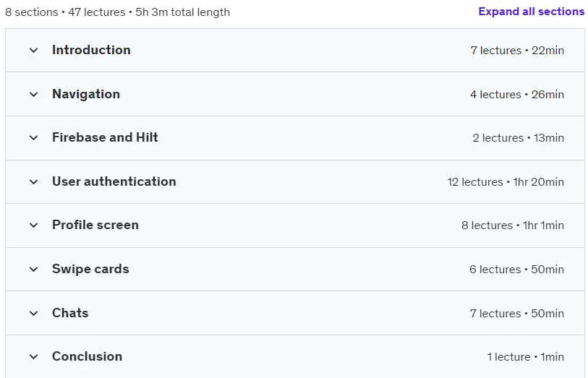Select the Conclusion section heading
The image size is (588, 378).
point(87,356)
